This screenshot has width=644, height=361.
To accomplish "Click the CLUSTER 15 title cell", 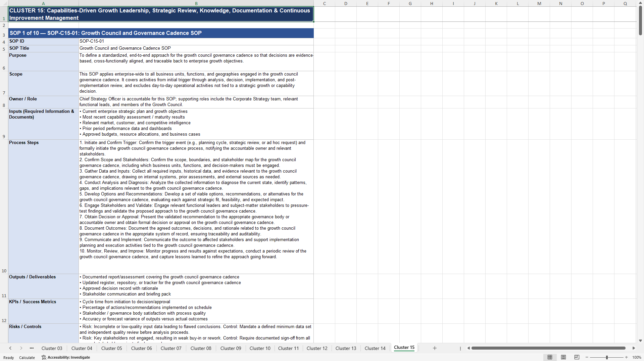I will coord(161,14).
